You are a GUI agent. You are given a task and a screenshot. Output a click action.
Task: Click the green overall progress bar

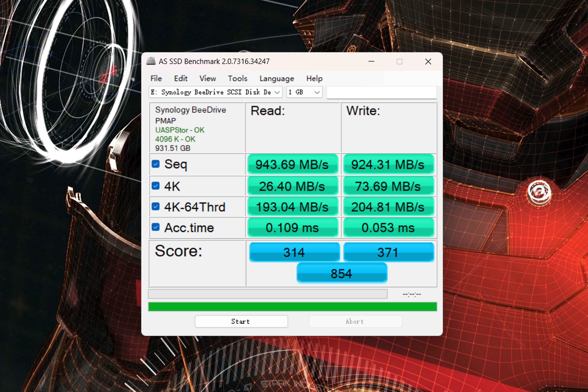click(293, 307)
